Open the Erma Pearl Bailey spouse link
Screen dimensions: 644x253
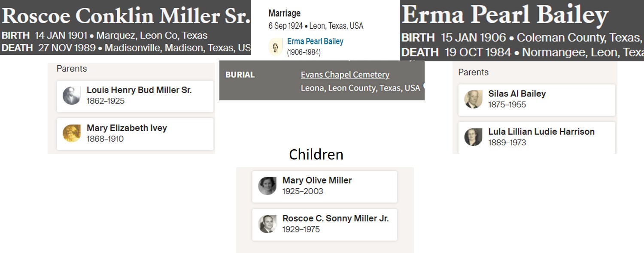tap(315, 42)
